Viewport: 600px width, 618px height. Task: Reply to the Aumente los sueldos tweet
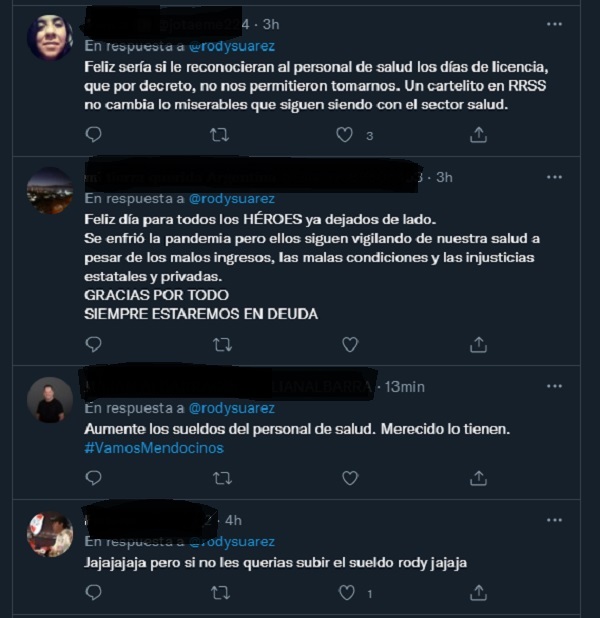pos(93,478)
